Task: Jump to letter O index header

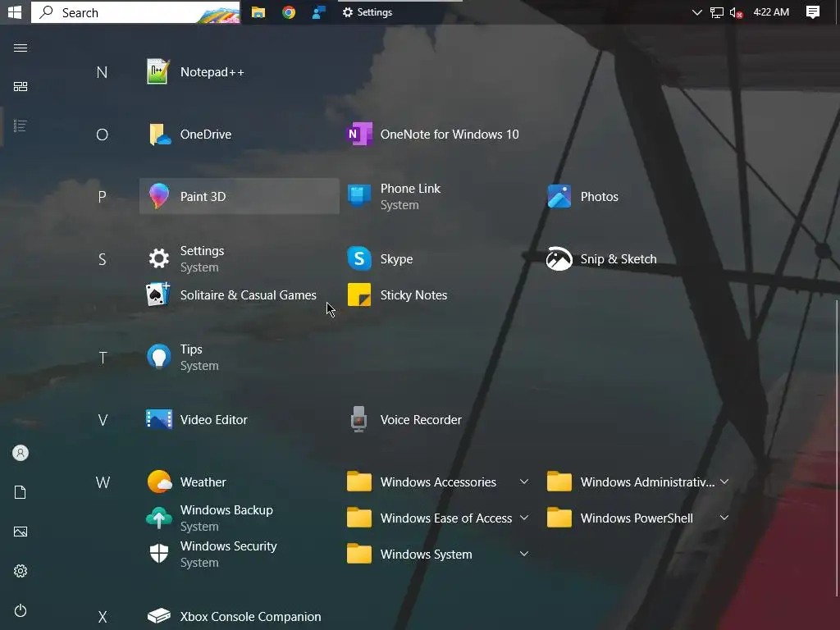Action: coord(102,135)
